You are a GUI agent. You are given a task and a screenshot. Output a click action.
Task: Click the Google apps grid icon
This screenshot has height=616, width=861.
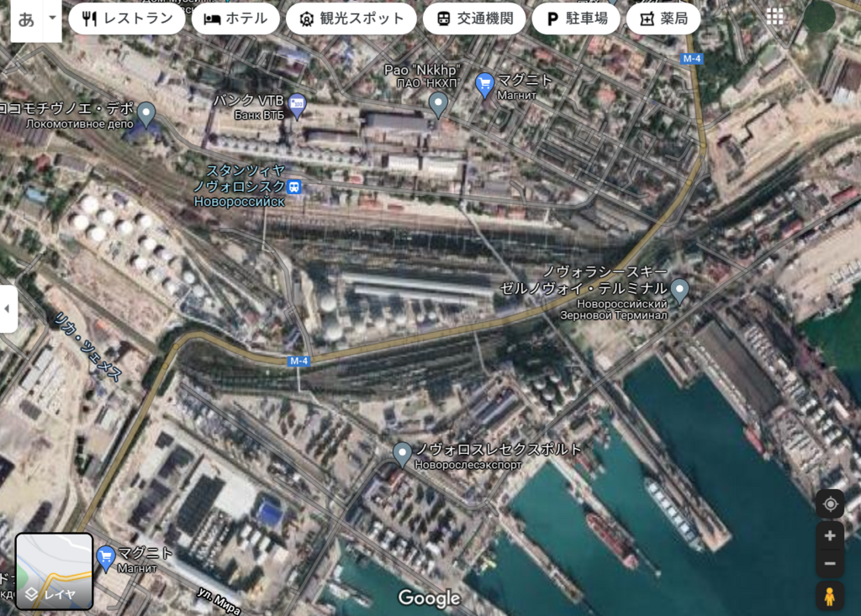[x=774, y=17]
